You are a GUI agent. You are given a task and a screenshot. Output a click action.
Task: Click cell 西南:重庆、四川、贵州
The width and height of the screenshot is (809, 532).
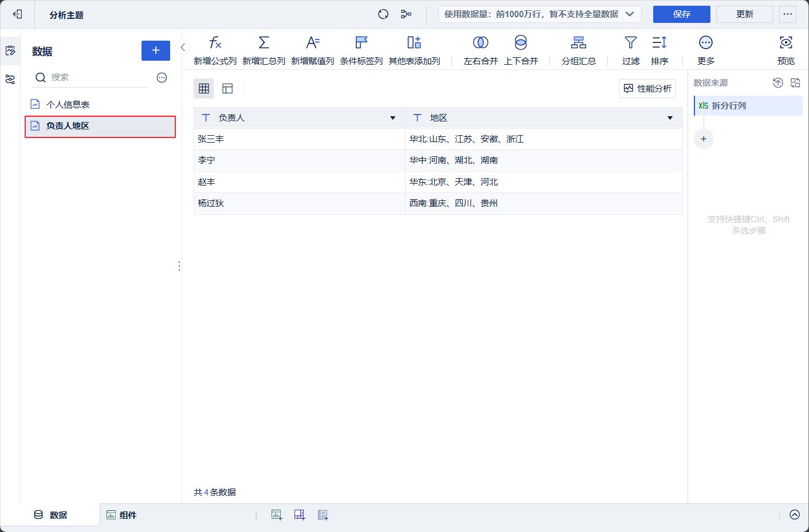[544, 203]
